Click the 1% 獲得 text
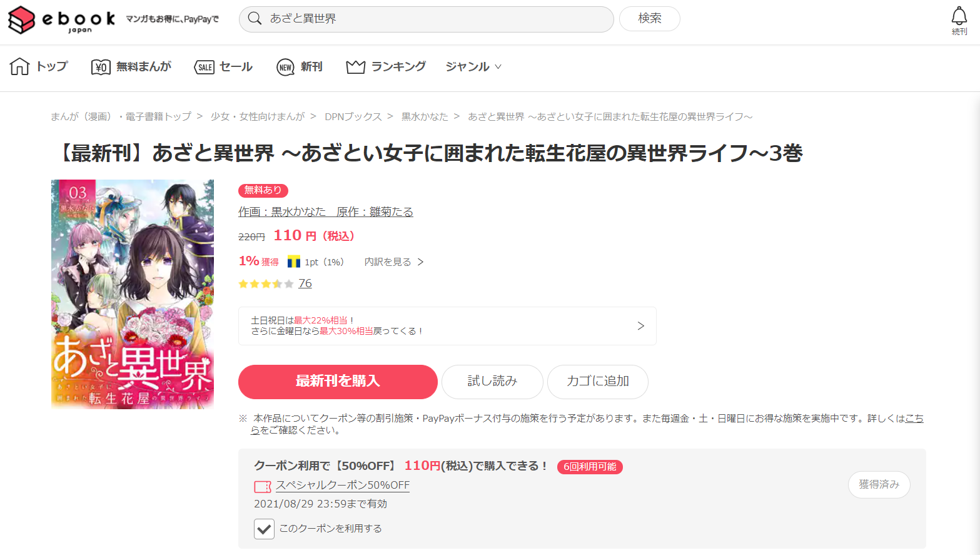 click(x=259, y=262)
